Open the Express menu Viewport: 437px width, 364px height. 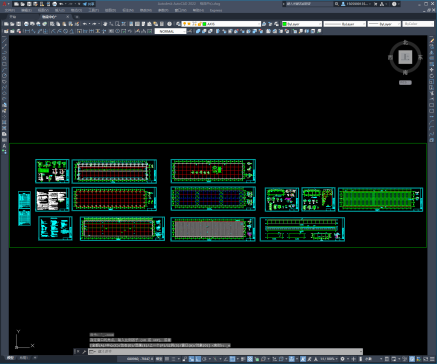tap(216, 10)
